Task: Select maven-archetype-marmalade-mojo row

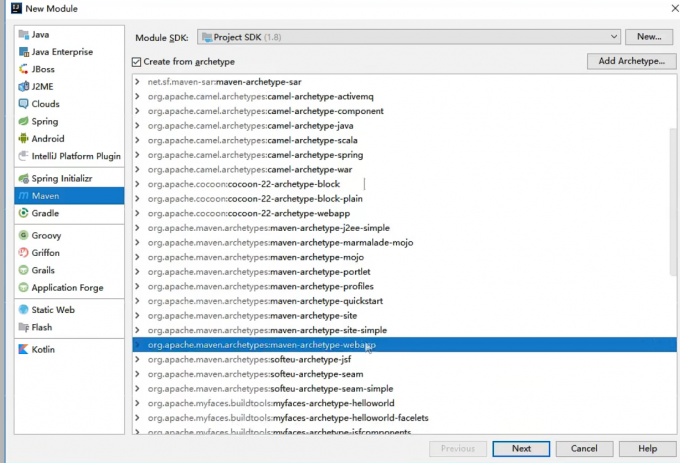Action: pos(404,242)
